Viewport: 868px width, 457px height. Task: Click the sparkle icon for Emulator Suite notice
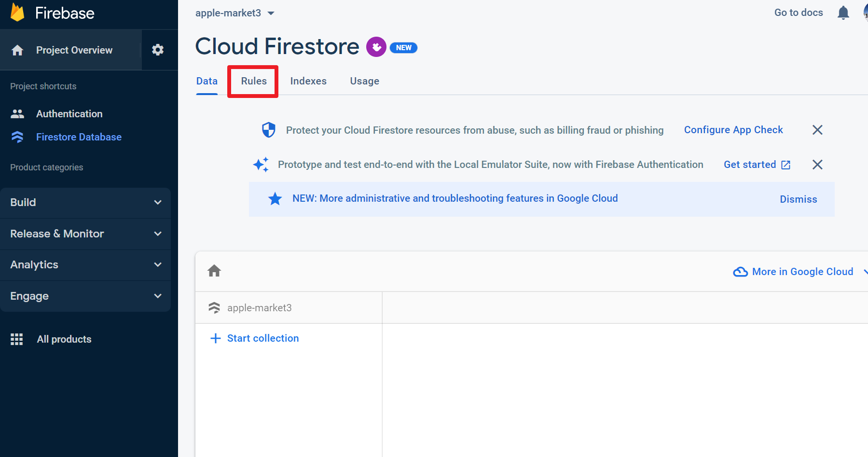pyautogui.click(x=261, y=165)
